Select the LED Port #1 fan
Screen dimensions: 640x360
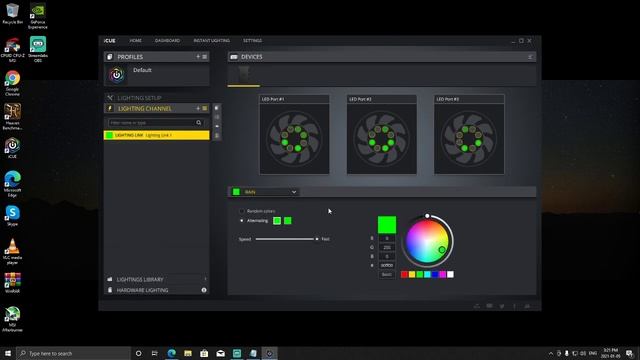[x=294, y=135]
